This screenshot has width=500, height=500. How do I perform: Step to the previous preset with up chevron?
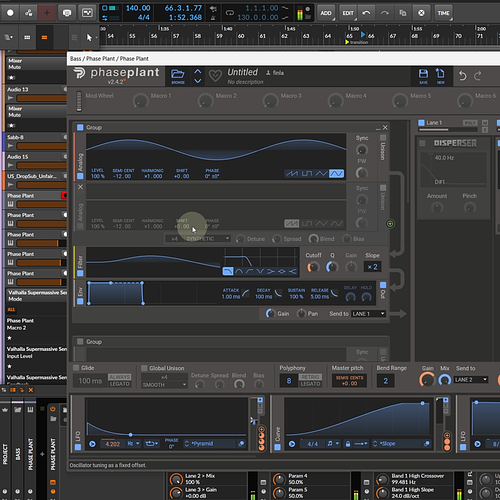pyautogui.click(x=198, y=71)
